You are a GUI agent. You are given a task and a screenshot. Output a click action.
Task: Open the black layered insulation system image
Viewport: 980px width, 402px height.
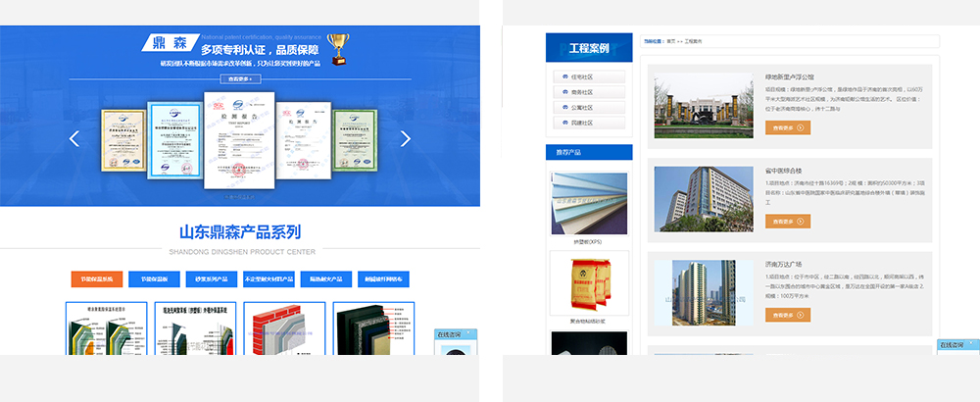(x=373, y=328)
